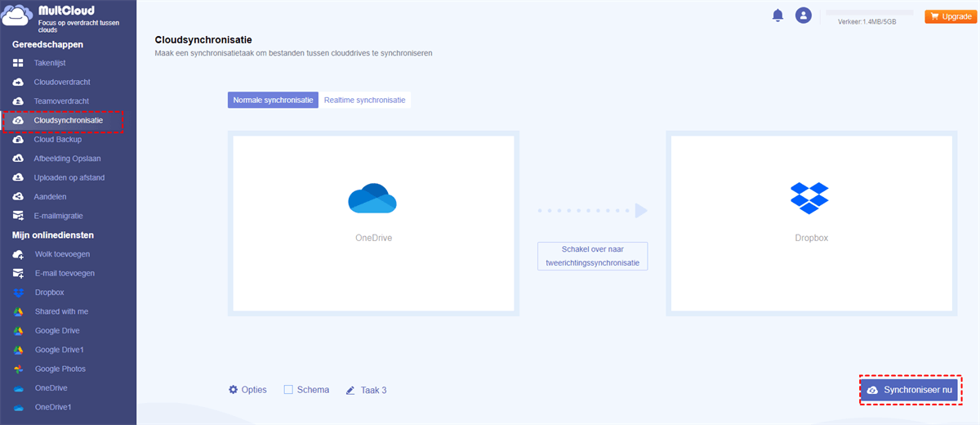
Task: Click the Gereedschappen section header
Action: pos(47,44)
